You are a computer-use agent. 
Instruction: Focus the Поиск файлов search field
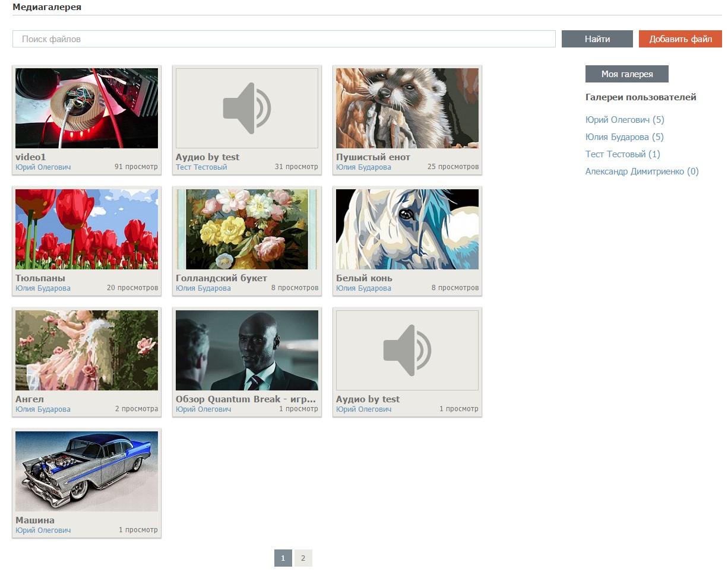click(284, 39)
